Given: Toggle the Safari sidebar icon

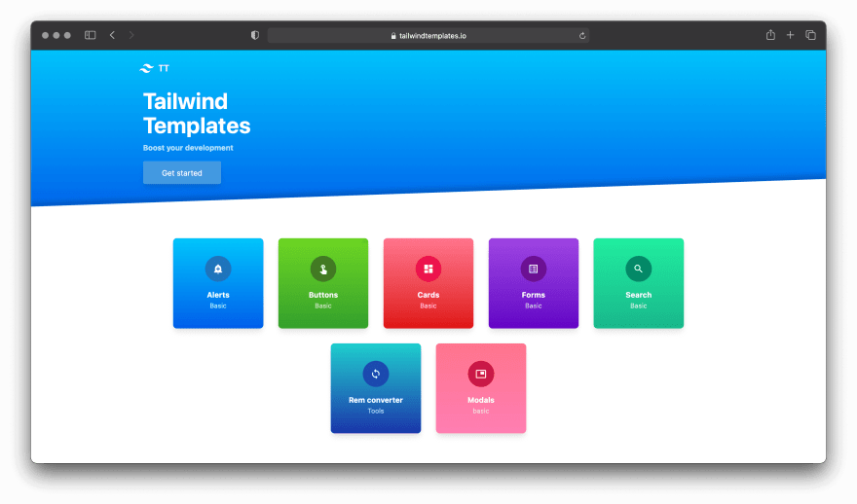Looking at the screenshot, I should [x=91, y=35].
